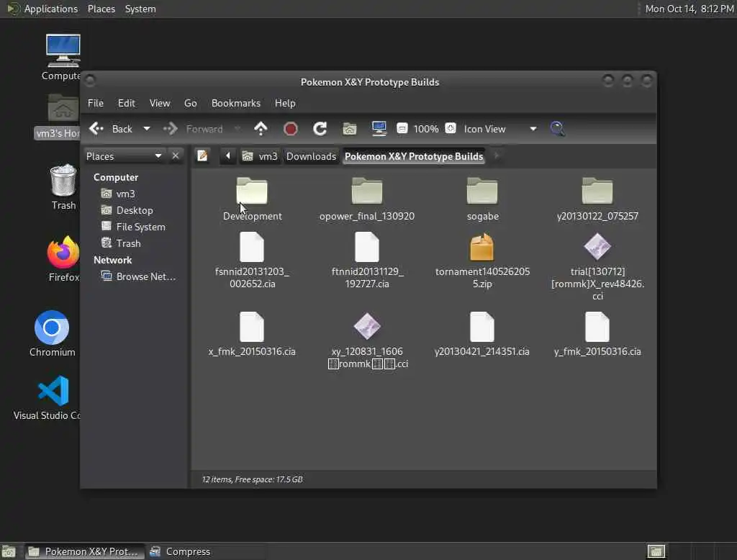Select the y_fmk_20150316.cia file

[x=597, y=334]
